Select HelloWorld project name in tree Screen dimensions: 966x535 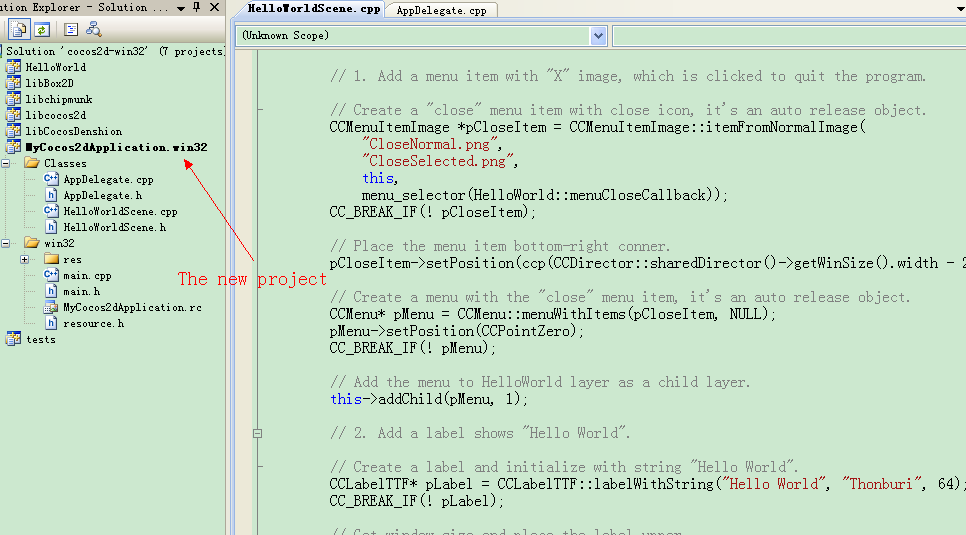pyautogui.click(x=55, y=67)
